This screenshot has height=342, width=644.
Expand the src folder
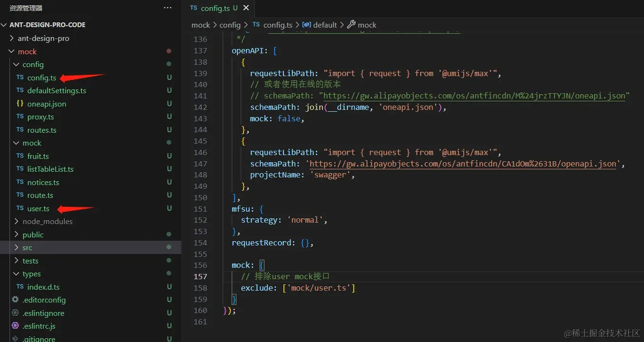pos(17,247)
